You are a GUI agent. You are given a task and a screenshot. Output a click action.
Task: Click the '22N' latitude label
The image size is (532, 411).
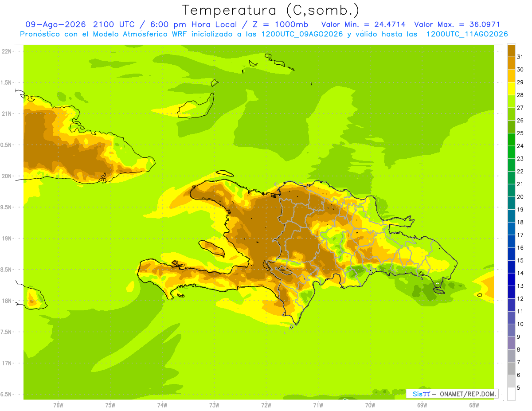click(6, 51)
